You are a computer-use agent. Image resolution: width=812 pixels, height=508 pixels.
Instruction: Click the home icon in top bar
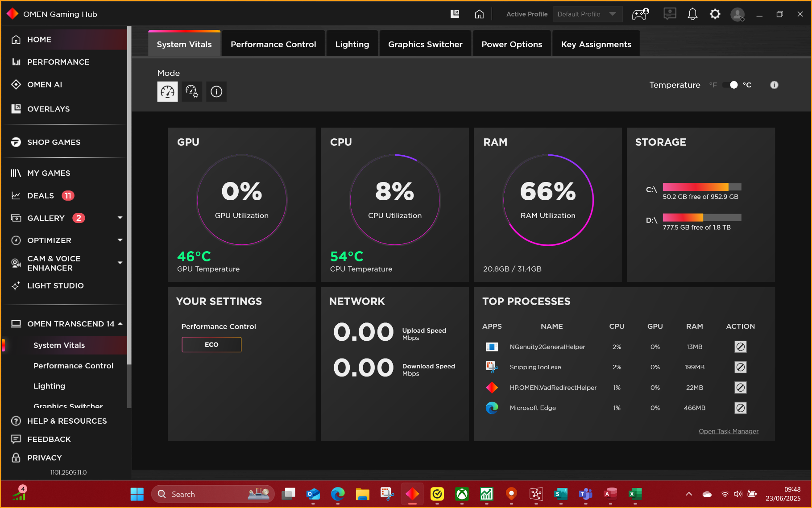click(x=479, y=14)
